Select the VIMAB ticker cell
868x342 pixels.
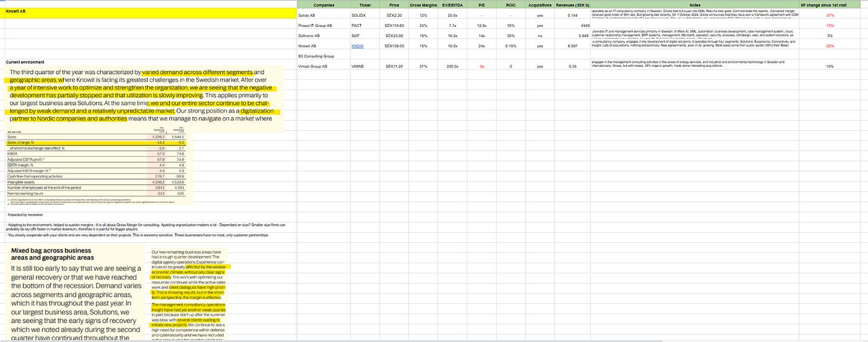pyautogui.click(x=365, y=66)
